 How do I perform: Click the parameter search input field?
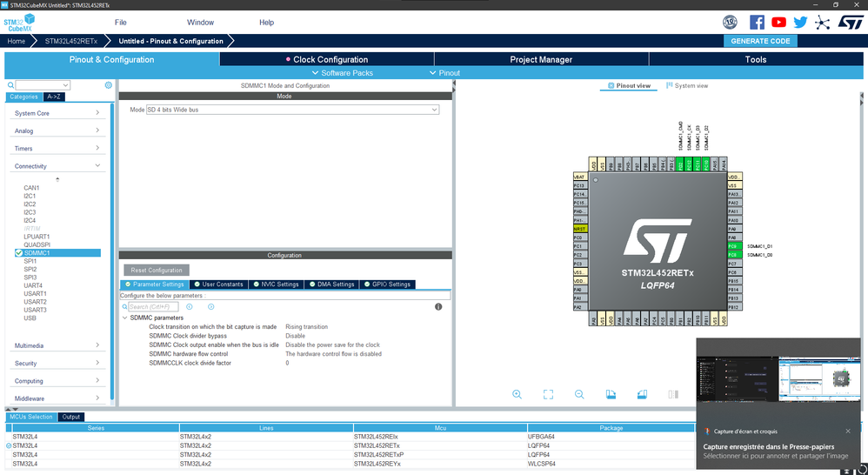(153, 307)
